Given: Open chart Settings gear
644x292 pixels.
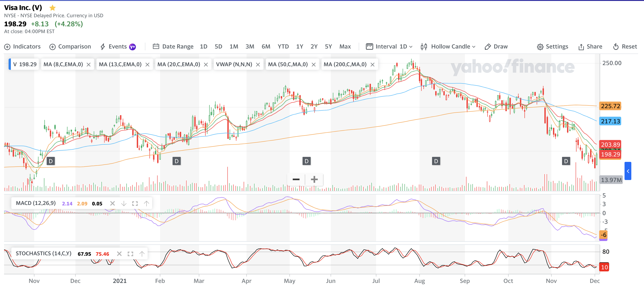Looking at the screenshot, I should coord(553,46).
